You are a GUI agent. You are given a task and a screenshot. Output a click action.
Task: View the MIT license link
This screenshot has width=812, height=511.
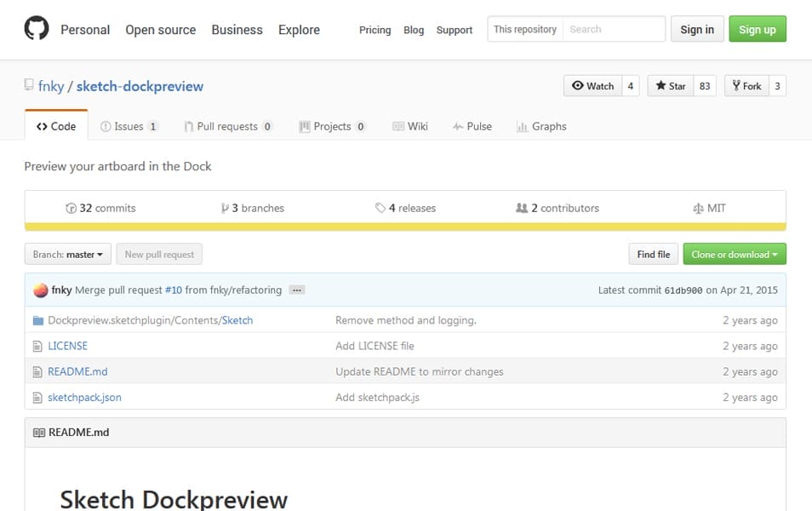(x=710, y=209)
